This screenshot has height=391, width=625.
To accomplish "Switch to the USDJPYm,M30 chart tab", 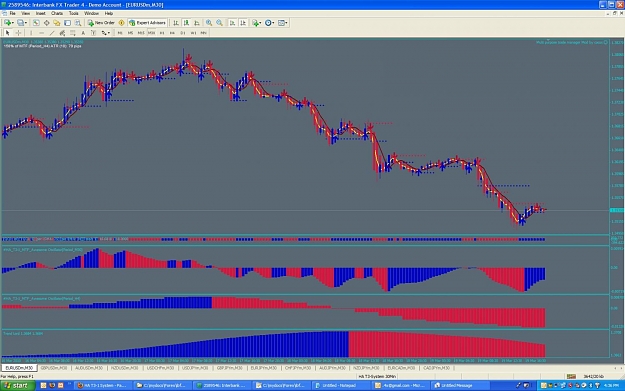I will point(195,368).
